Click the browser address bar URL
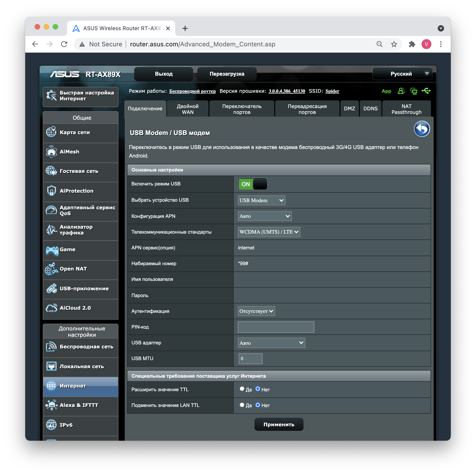The height and width of the screenshot is (474, 476). click(202, 44)
